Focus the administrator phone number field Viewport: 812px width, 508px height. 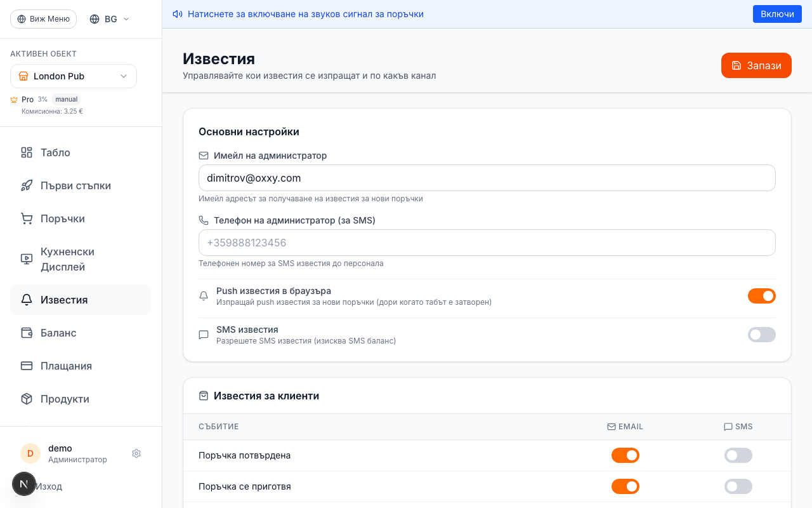(x=487, y=243)
